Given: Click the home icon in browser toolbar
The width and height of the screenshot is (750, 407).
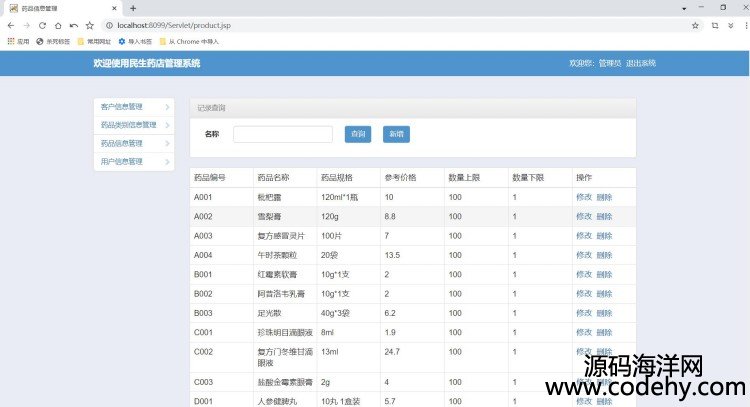Looking at the screenshot, I should (x=59, y=25).
